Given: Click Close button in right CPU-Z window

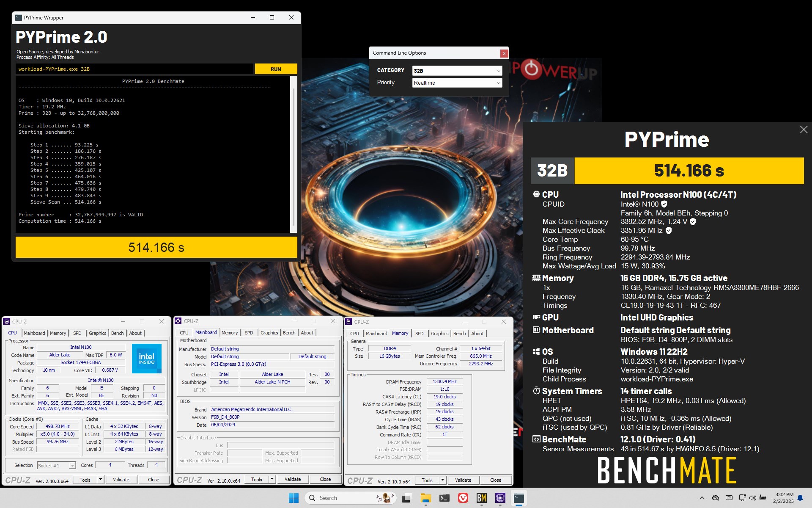Looking at the screenshot, I should point(496,480).
